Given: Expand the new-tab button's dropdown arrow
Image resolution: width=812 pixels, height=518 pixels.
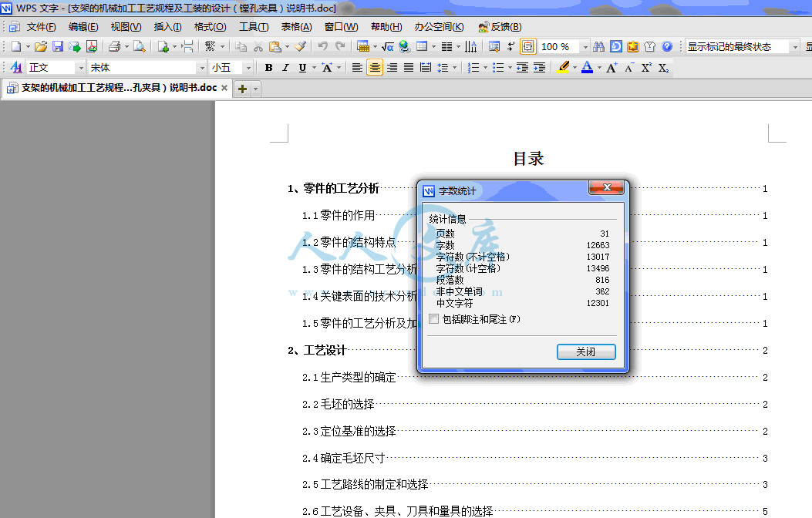Looking at the screenshot, I should click(255, 89).
